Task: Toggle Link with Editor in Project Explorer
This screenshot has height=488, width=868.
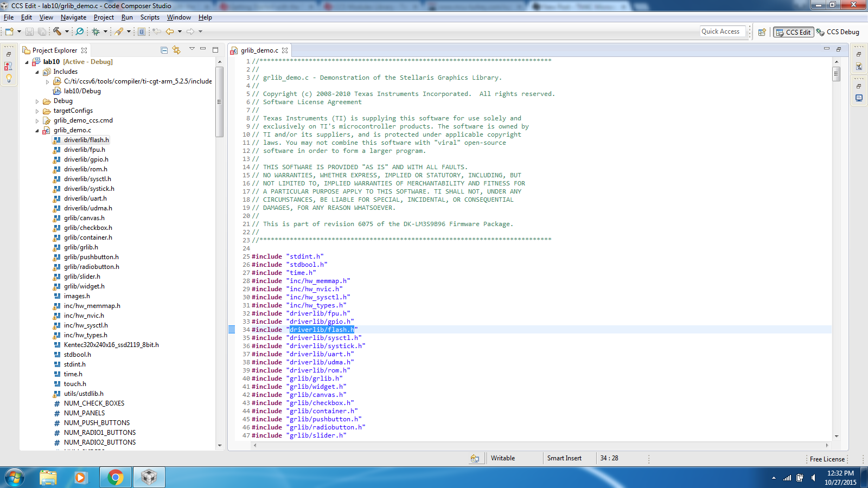Action: (176, 50)
